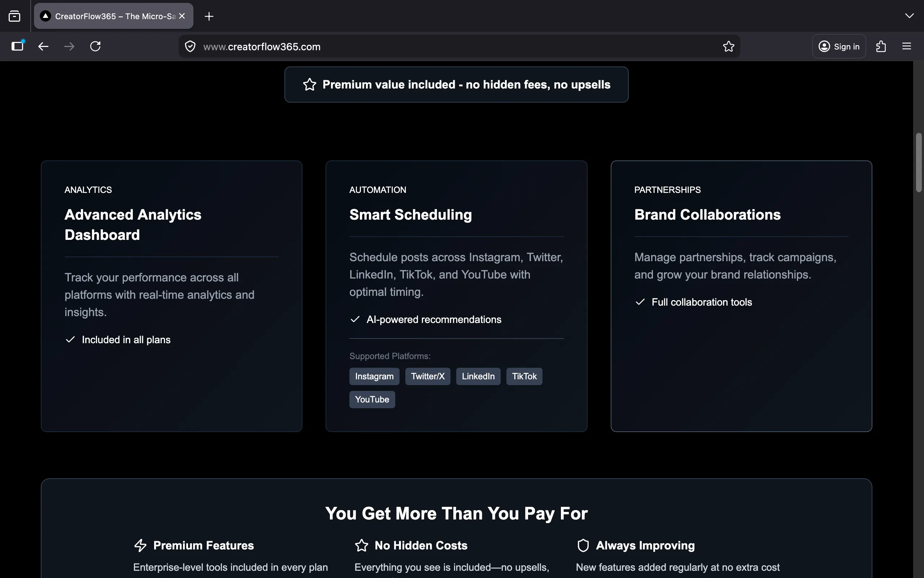924x578 pixels.
Task: Go forward to the next page
Action: (69, 46)
